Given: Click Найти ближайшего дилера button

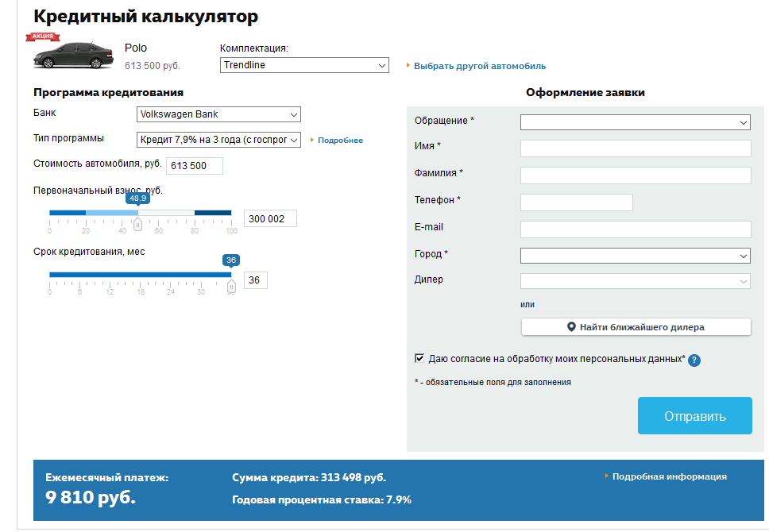Looking at the screenshot, I should [x=636, y=327].
